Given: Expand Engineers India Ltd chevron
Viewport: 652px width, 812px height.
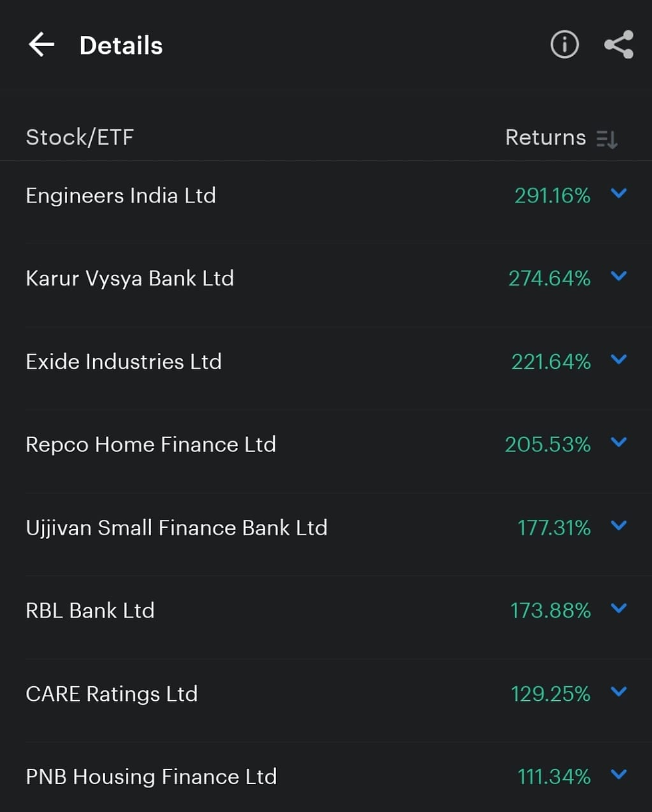Looking at the screenshot, I should (619, 194).
